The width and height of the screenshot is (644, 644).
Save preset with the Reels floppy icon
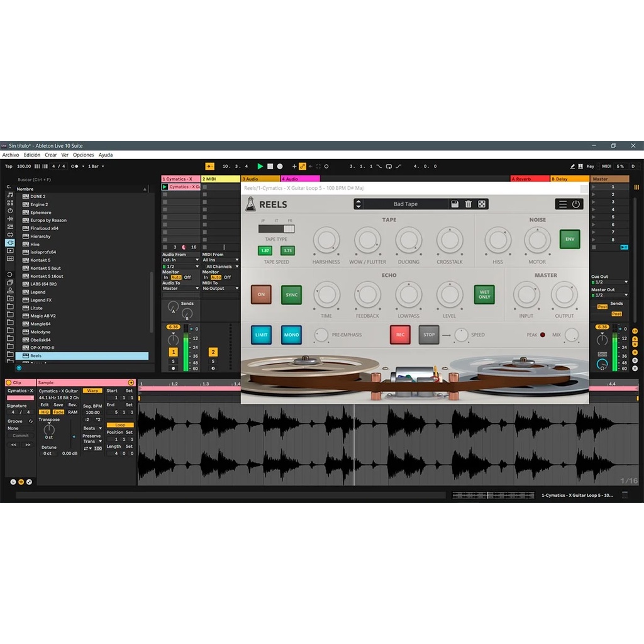[x=455, y=204]
